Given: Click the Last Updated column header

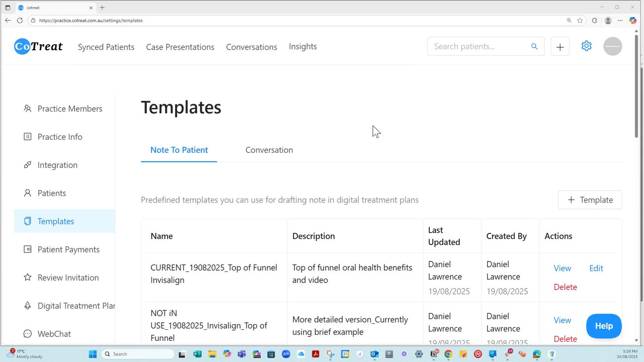Looking at the screenshot, I should (444, 236).
